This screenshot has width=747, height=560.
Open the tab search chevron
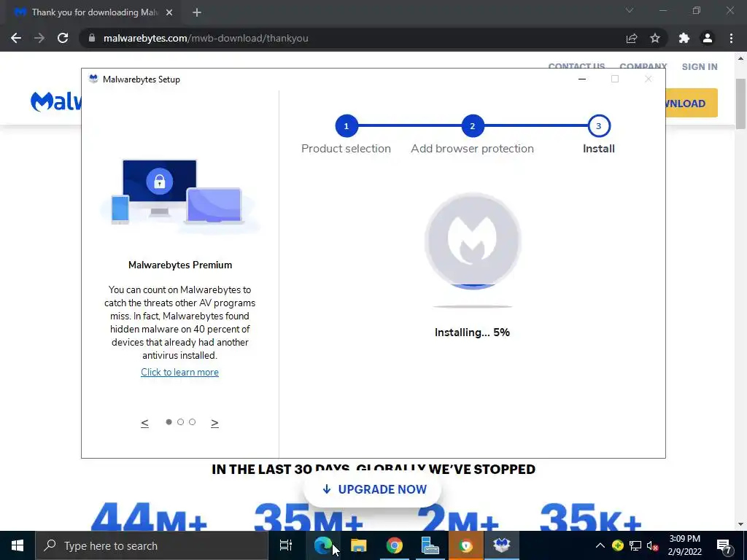click(x=630, y=10)
